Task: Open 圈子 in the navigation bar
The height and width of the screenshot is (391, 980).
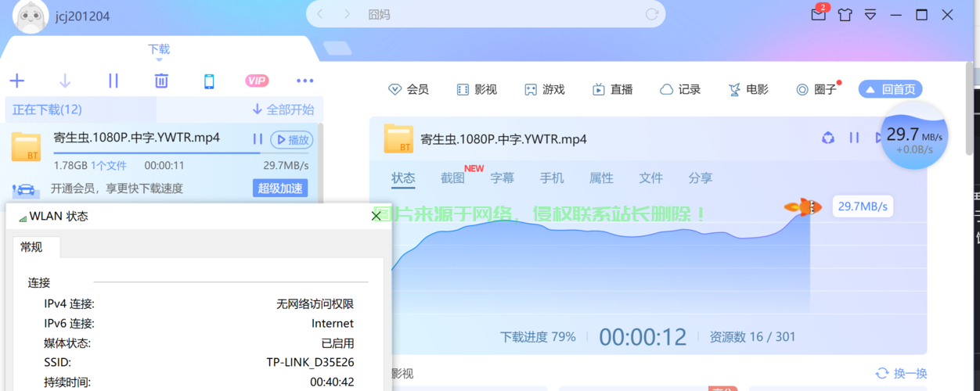Action: (x=816, y=89)
